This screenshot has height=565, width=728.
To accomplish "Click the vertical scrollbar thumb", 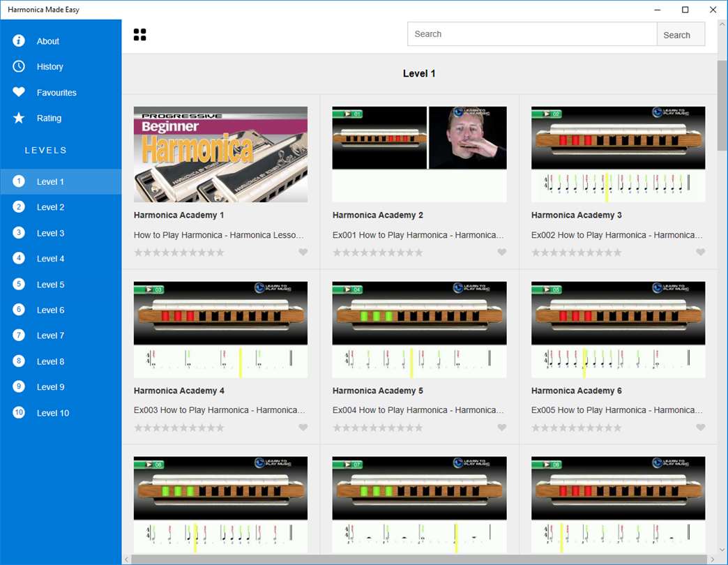I will (x=722, y=106).
